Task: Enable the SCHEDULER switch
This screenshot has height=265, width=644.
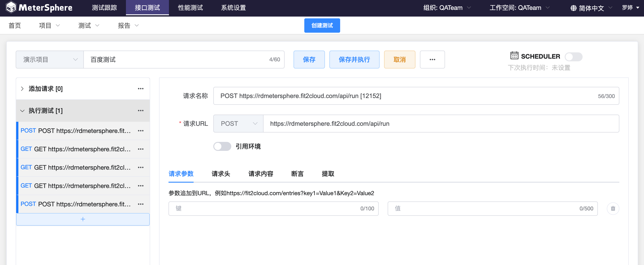Action: coord(573,57)
